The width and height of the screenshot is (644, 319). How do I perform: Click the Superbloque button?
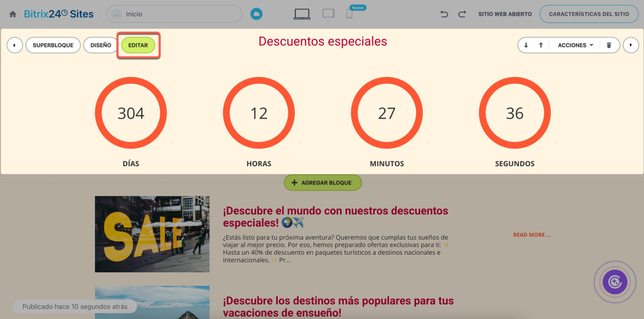53,45
